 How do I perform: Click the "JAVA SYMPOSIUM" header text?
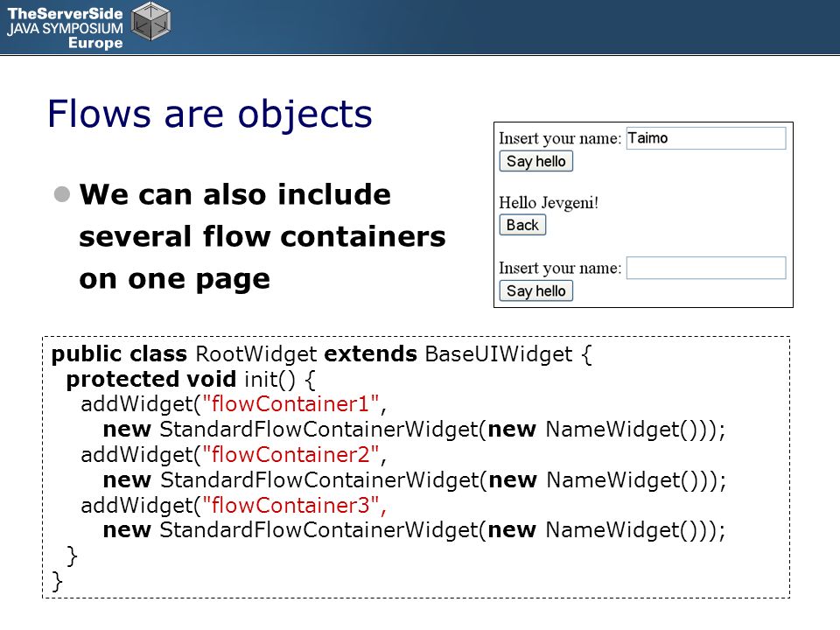[65, 28]
